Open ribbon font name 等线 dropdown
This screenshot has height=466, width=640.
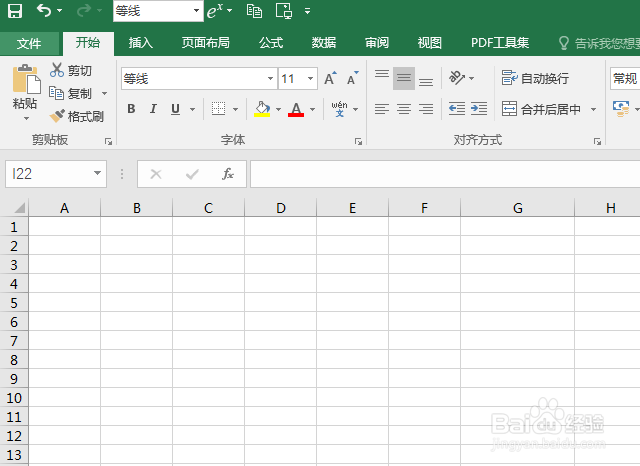click(270, 78)
